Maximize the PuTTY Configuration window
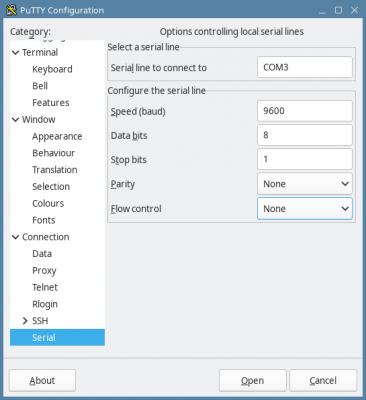 338,10
